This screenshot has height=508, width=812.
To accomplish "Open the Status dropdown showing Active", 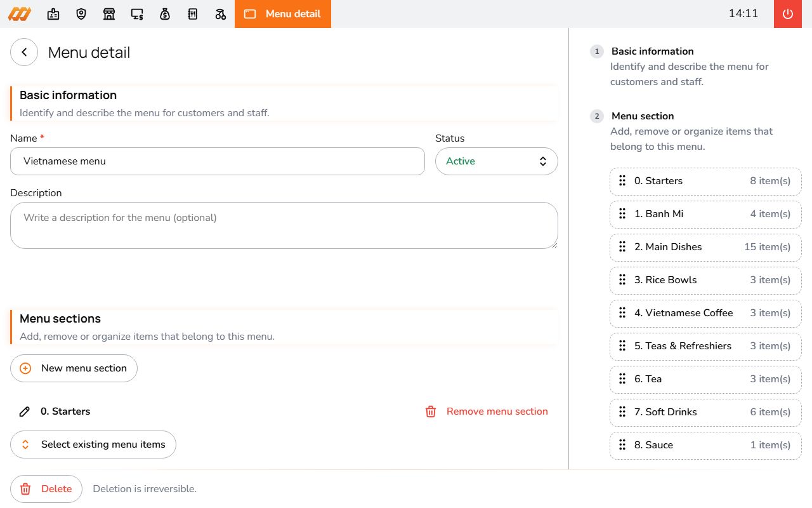I will click(x=497, y=161).
